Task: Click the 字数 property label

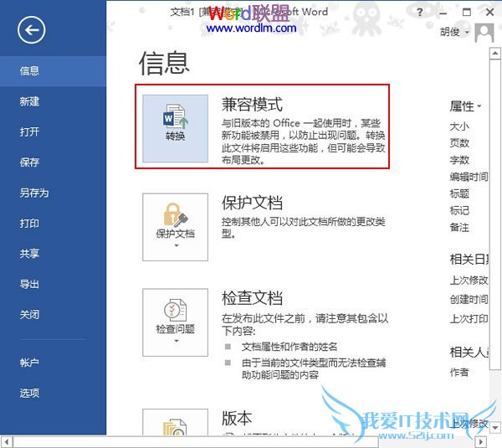Action: [459, 160]
